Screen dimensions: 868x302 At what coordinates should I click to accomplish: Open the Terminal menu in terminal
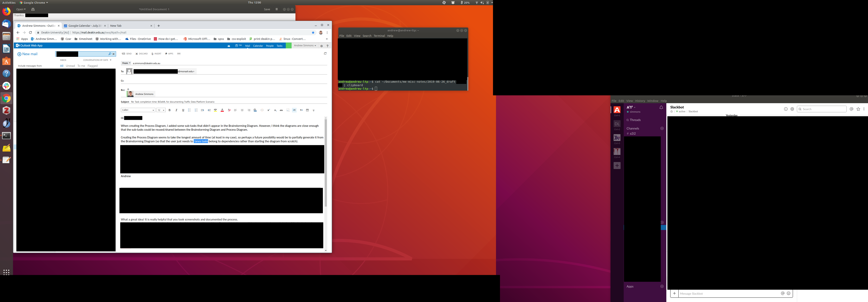(379, 36)
